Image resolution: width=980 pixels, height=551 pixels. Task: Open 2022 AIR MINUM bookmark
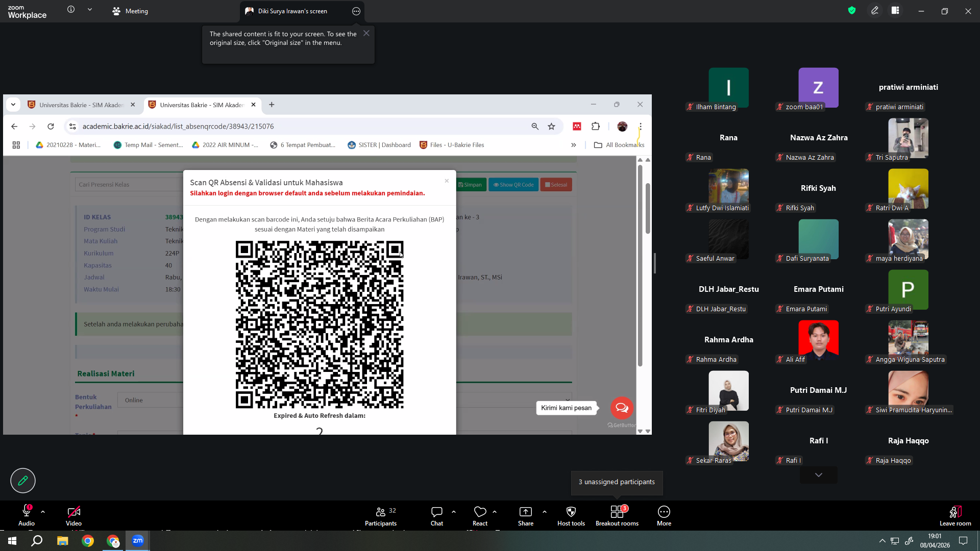(x=225, y=145)
